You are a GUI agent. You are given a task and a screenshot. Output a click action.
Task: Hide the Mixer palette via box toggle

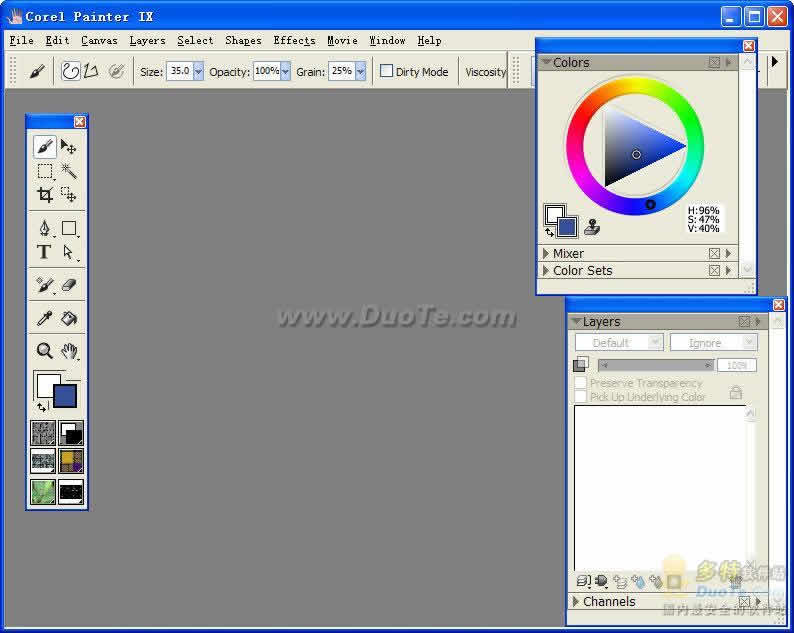(714, 253)
